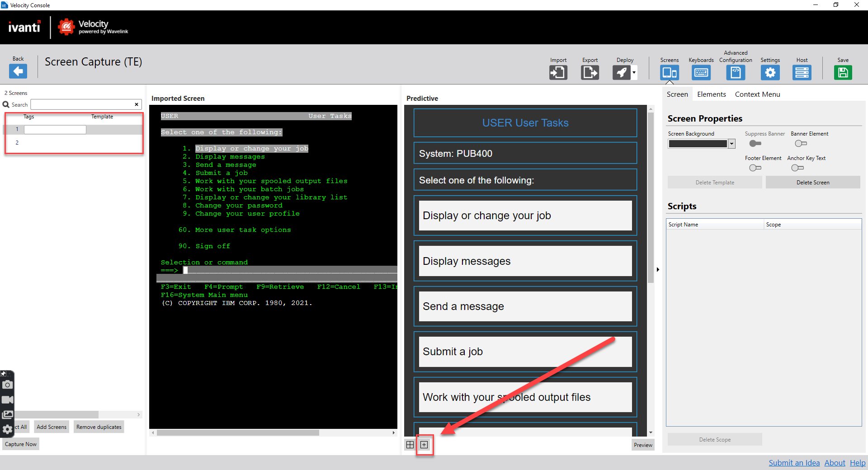The height and width of the screenshot is (470, 868).
Task: Select the Export icon in the toolbar
Action: [x=590, y=72]
